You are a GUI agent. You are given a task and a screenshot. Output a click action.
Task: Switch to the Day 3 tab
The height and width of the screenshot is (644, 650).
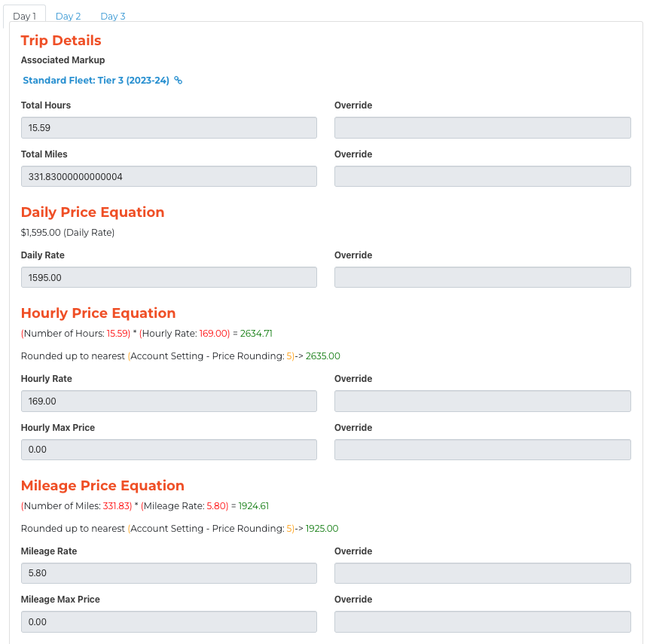pos(113,16)
